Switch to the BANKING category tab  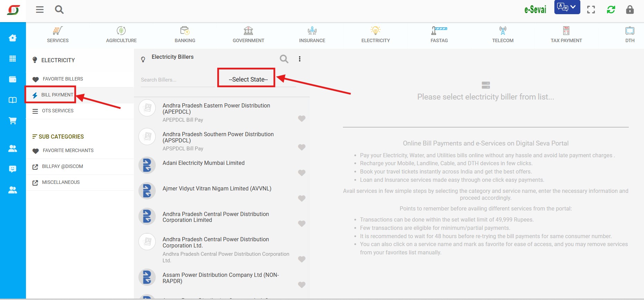[x=185, y=35]
